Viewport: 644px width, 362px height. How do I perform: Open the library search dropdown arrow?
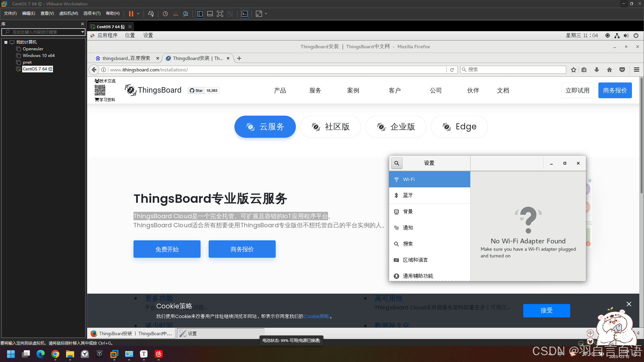click(x=83, y=32)
